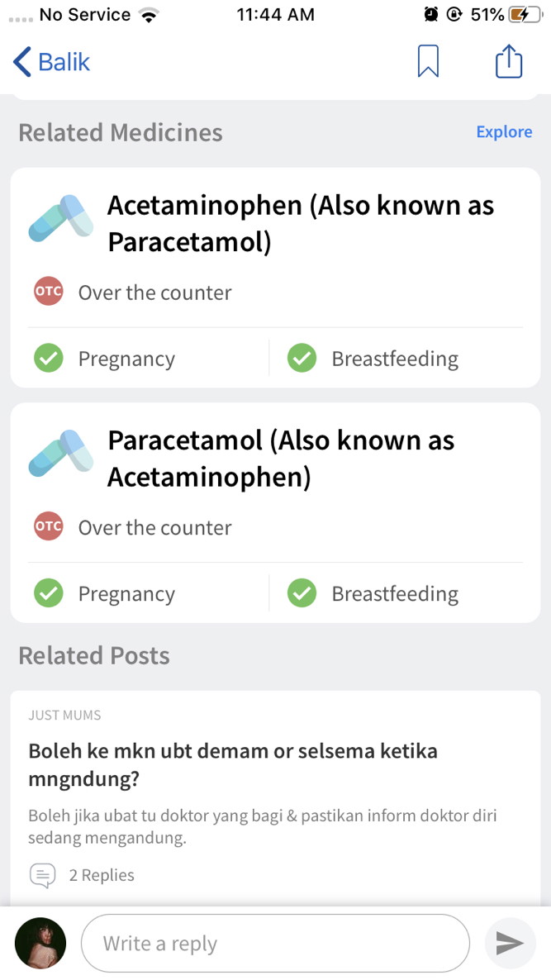Screen dimensions: 551x980
Task: Tap the bookmark icon in header
Action: 428,62
